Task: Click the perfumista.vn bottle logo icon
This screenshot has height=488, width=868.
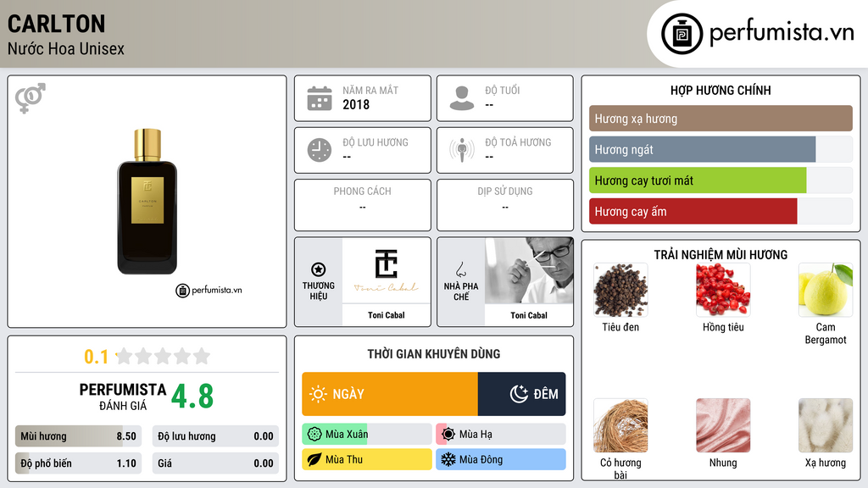Action: pos(682,34)
